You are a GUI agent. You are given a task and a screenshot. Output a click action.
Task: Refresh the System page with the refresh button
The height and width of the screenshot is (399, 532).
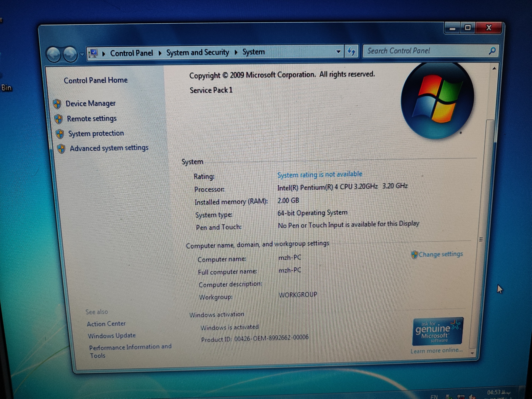(351, 51)
